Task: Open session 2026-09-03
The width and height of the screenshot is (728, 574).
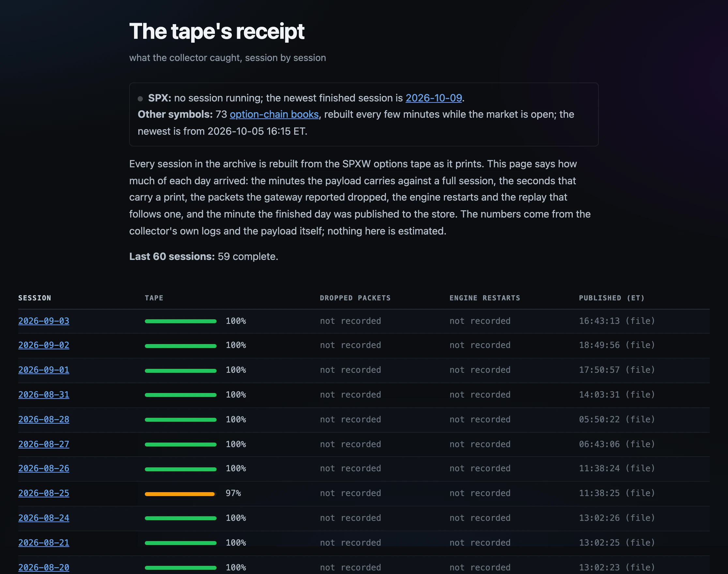Action: 44,321
